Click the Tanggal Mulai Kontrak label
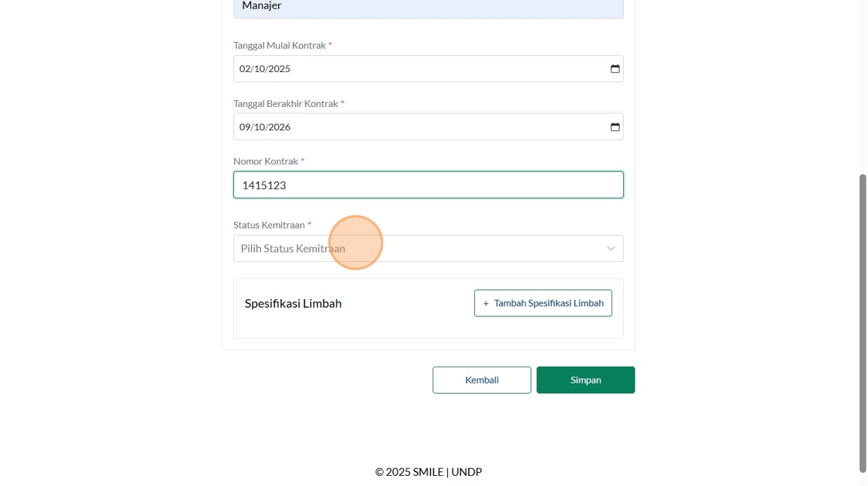Viewport: 868px width, 486px height. point(280,46)
